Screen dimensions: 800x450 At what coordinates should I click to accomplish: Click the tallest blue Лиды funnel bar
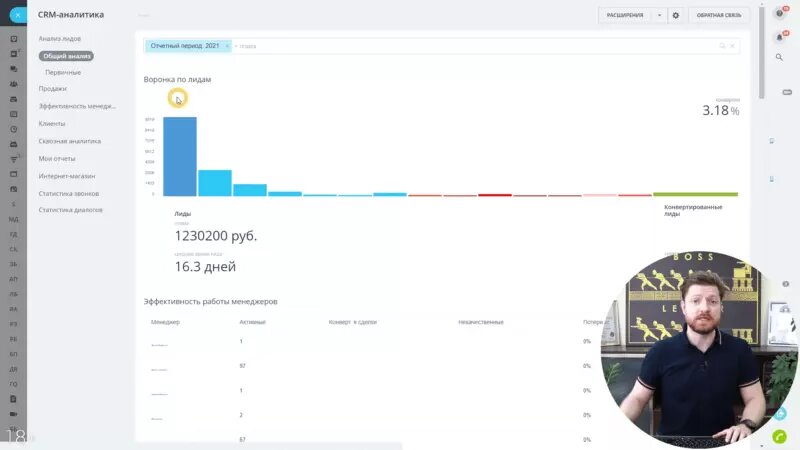point(180,156)
